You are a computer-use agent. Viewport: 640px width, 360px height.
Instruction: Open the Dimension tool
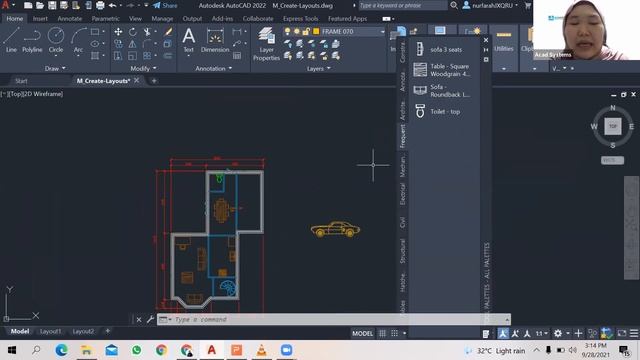coord(215,40)
